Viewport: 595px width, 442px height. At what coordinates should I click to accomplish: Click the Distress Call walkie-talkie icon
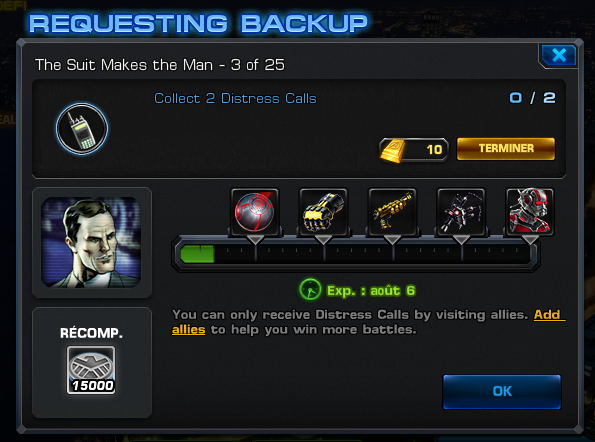point(82,128)
